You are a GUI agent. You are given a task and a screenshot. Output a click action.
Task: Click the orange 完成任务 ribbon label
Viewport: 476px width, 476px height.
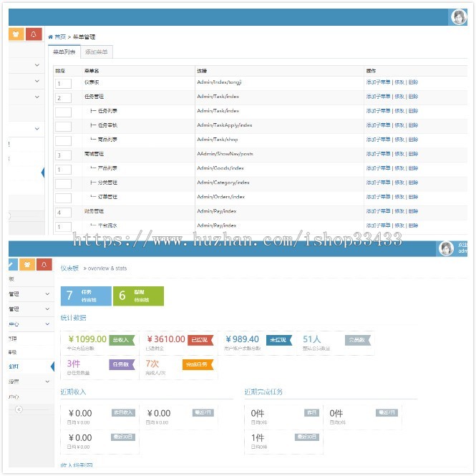(198, 364)
